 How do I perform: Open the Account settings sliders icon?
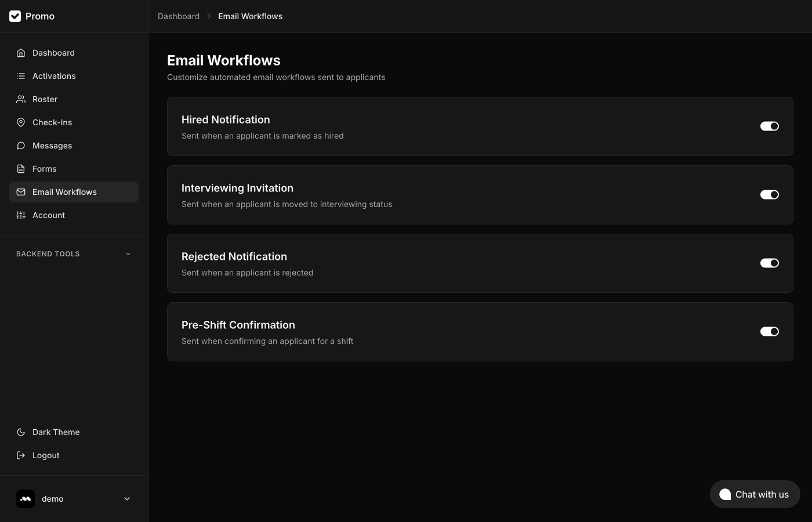(21, 215)
